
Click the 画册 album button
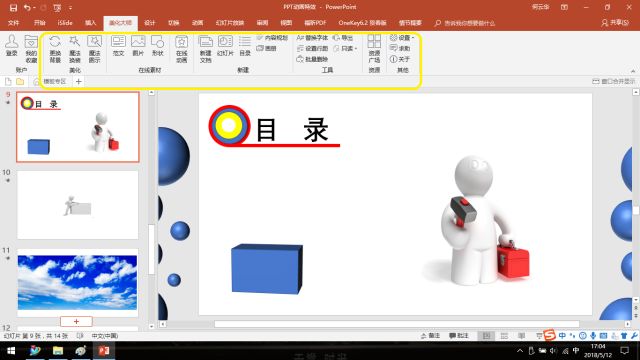point(267,48)
